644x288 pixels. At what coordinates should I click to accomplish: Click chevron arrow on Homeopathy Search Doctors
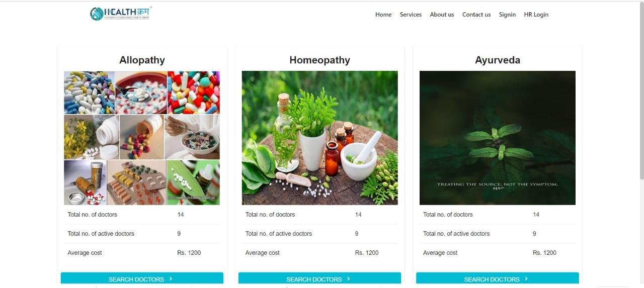pos(349,278)
